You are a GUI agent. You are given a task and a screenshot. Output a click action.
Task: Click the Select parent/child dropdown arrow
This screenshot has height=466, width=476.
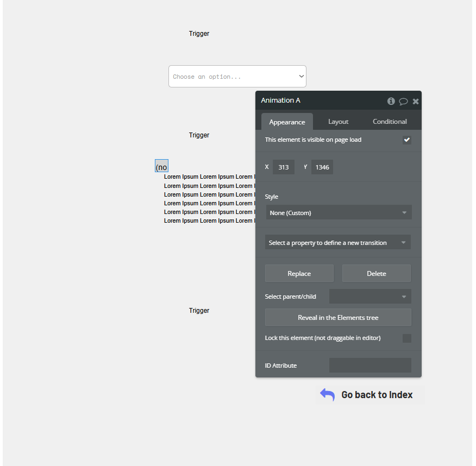(404, 296)
